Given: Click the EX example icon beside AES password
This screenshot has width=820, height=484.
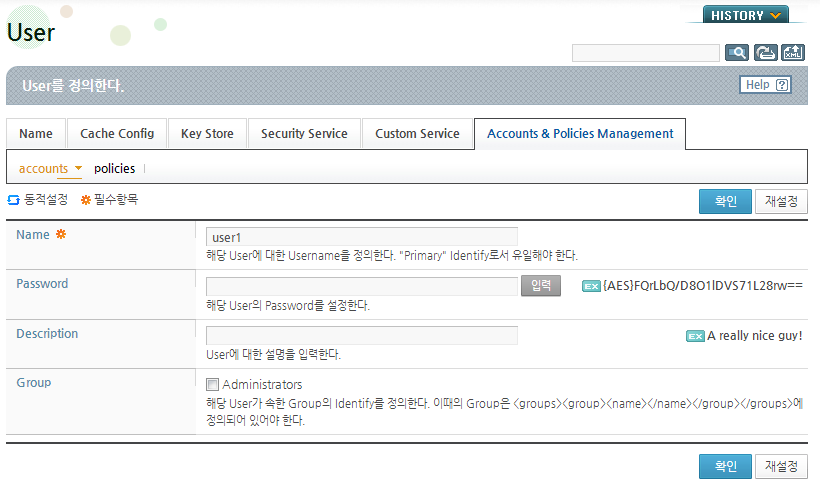Looking at the screenshot, I should (x=591, y=286).
